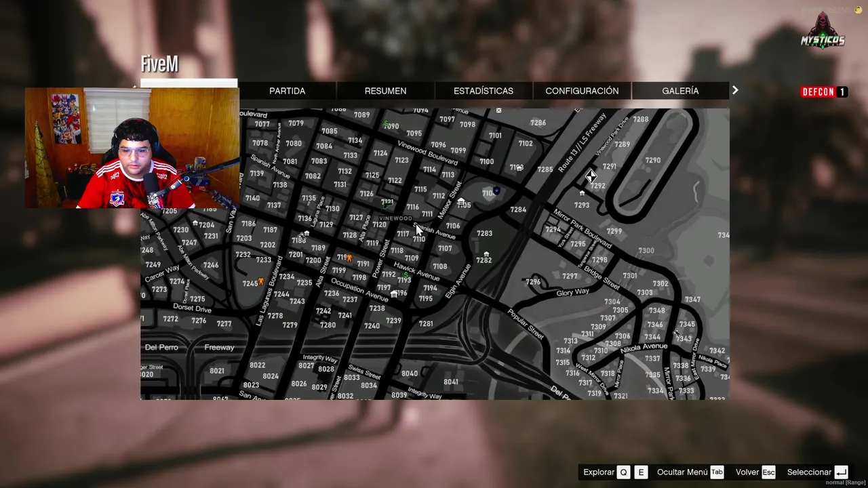Click Ocultar Menú to hide the menu
Image resolution: width=868 pixels, height=488 pixels.
pos(682,472)
